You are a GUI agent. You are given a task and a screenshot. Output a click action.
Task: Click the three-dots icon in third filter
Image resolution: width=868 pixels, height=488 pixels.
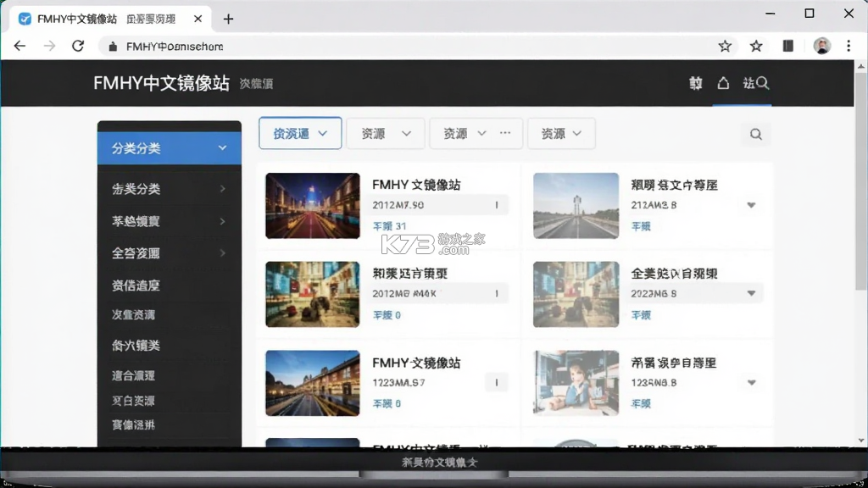(x=505, y=133)
